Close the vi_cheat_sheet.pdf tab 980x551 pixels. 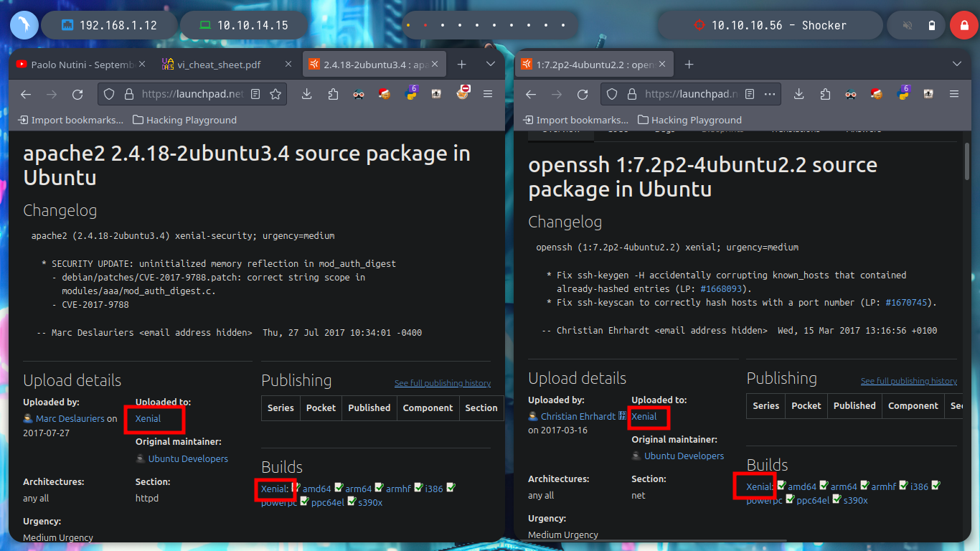pos(289,65)
